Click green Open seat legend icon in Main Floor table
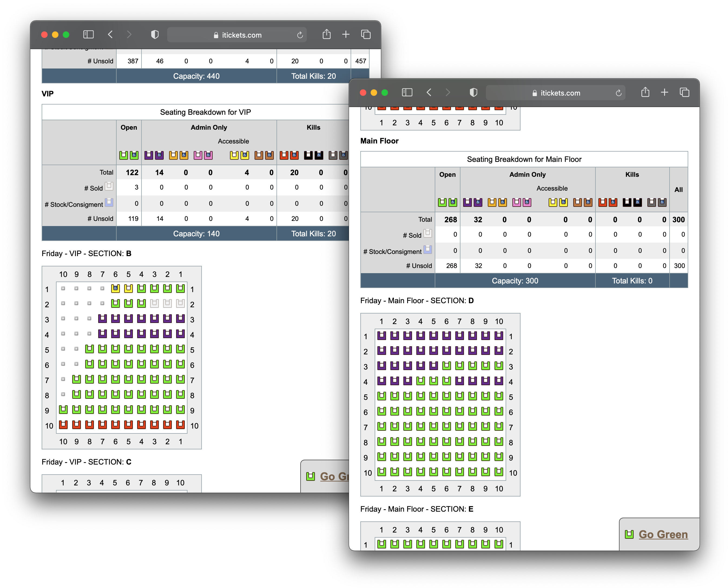The height and width of the screenshot is (588, 728). [442, 202]
